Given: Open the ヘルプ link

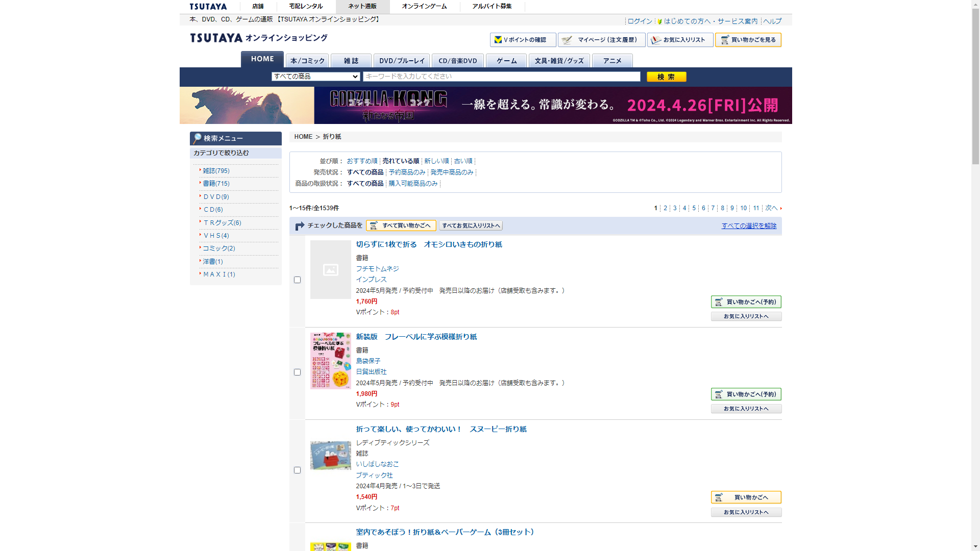Looking at the screenshot, I should click(772, 21).
